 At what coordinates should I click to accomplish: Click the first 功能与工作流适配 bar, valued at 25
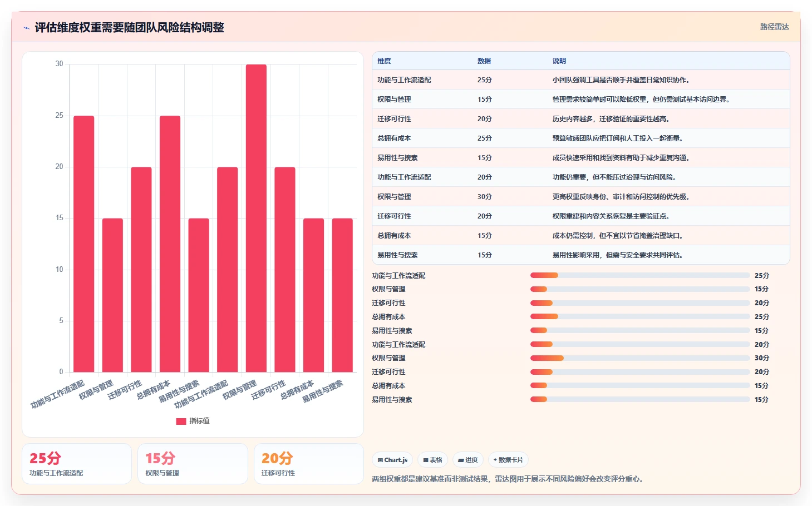coord(84,244)
